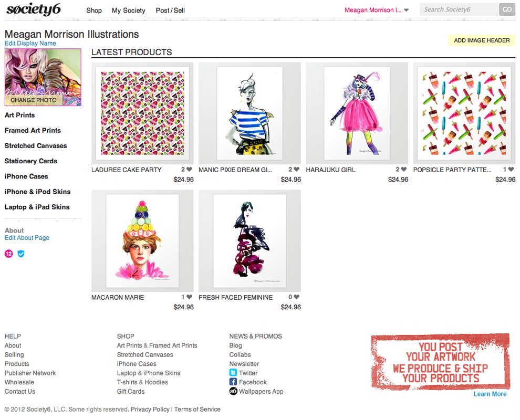Click the MACARON MARIE title

point(118,297)
